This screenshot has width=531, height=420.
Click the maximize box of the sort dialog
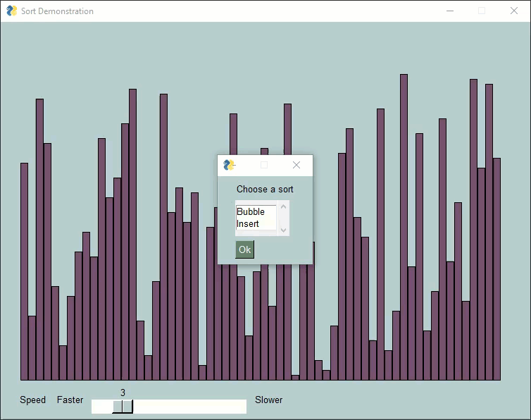click(264, 165)
